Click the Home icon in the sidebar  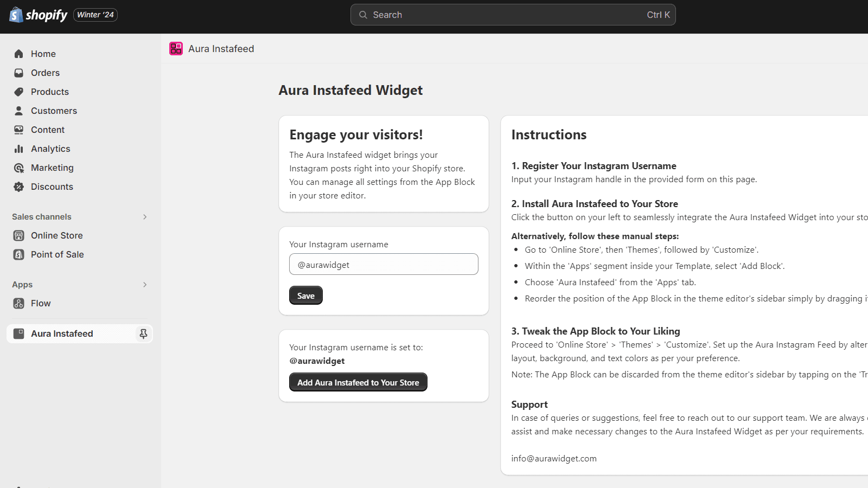click(x=19, y=54)
